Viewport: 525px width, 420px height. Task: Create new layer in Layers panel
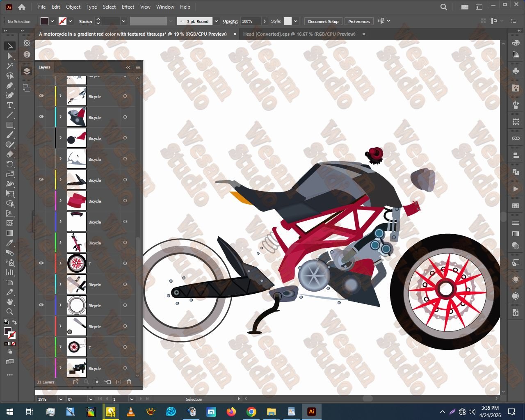coord(119,382)
